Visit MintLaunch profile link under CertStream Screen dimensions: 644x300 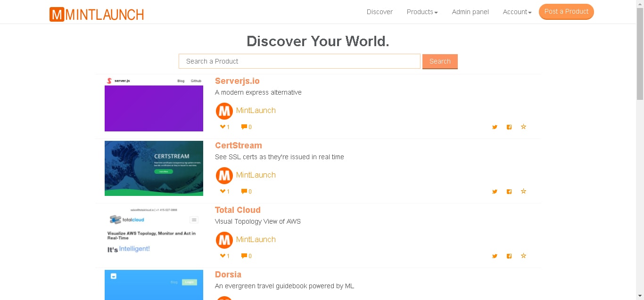256,175
